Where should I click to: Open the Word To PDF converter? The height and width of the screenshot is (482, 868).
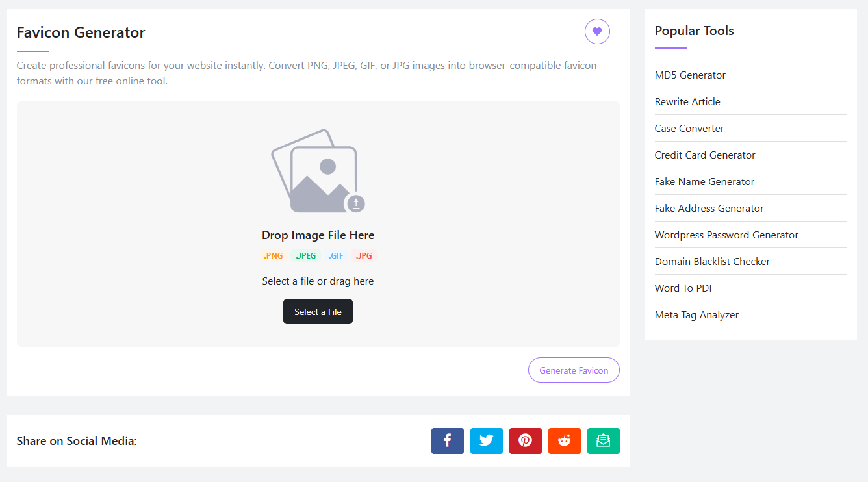pyautogui.click(x=684, y=288)
